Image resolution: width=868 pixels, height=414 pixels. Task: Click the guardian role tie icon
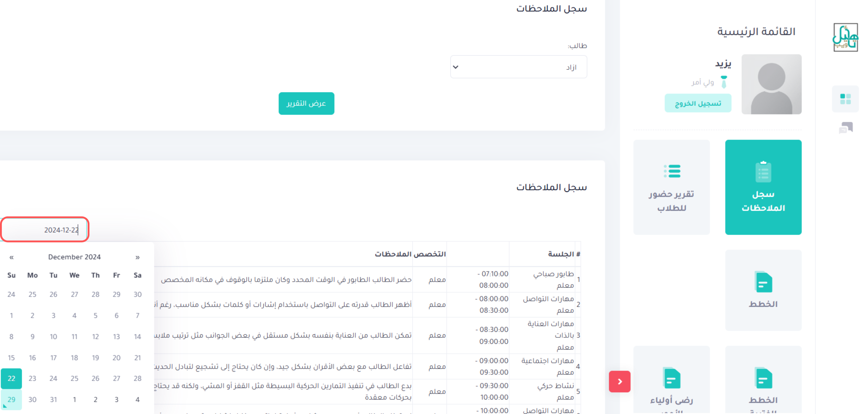[723, 82]
